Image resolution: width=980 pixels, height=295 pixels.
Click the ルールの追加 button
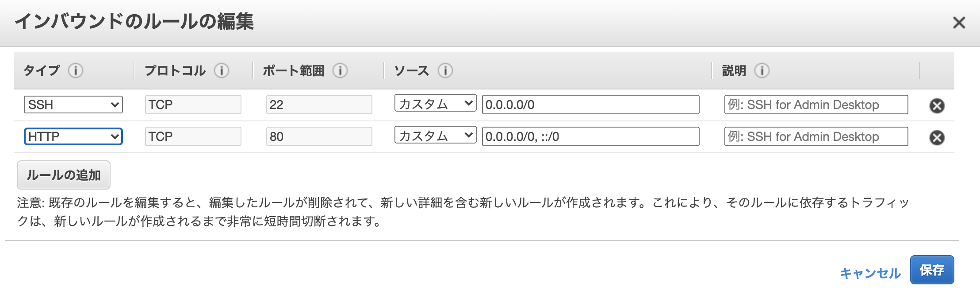click(64, 175)
